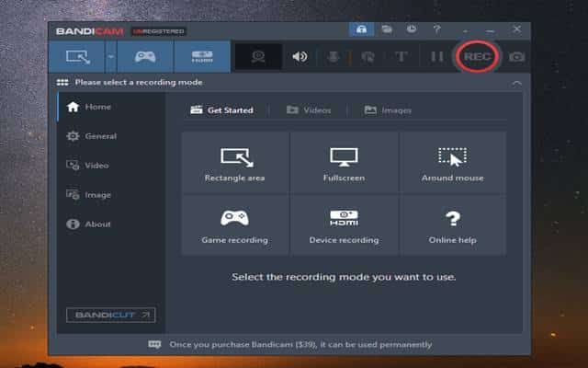
Task: Click the Bandicam purchase message at bottom
Action: click(300, 344)
